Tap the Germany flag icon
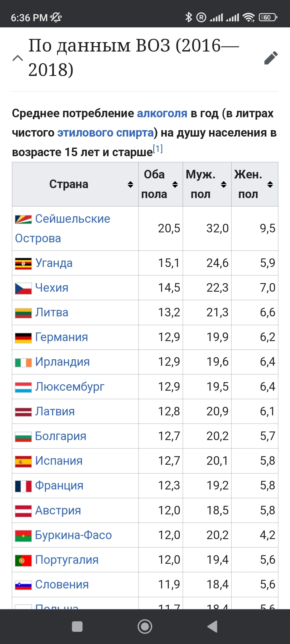Viewport: 290px width, 644px height. click(x=23, y=338)
